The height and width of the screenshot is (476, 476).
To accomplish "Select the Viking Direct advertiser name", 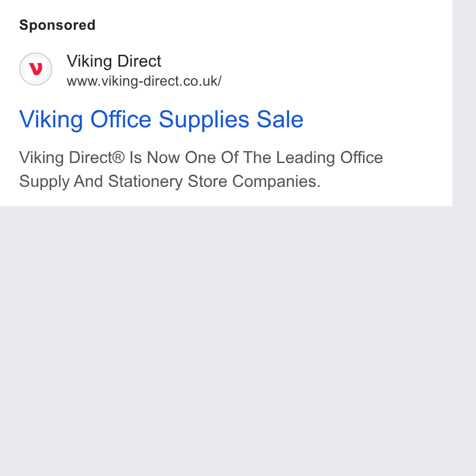I will coord(114,61).
